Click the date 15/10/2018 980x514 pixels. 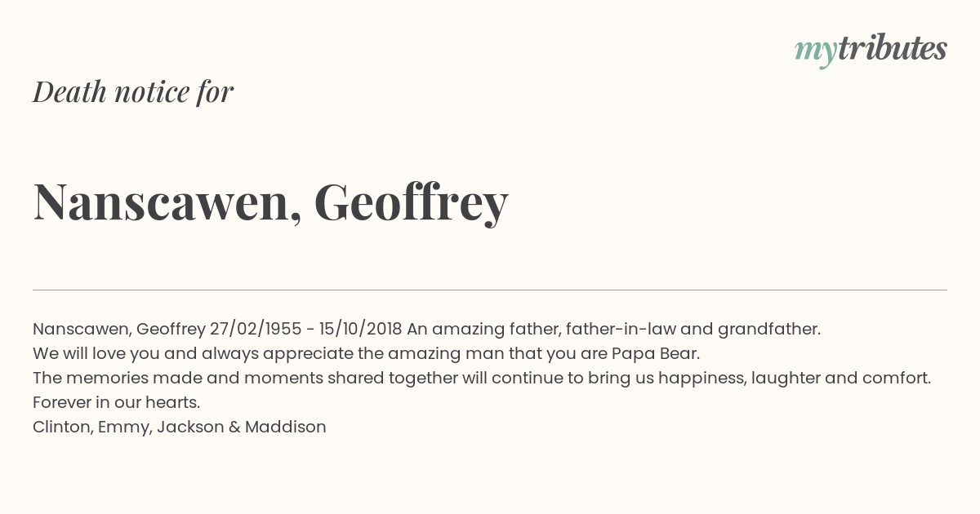[x=361, y=329]
